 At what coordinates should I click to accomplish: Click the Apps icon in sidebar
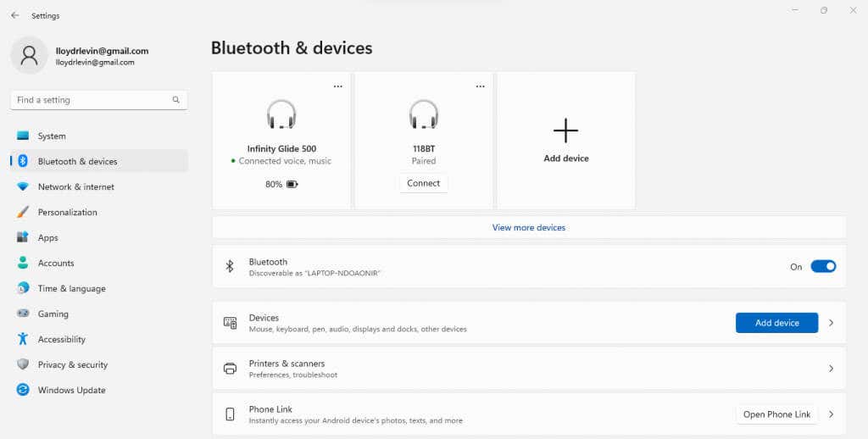coord(23,237)
